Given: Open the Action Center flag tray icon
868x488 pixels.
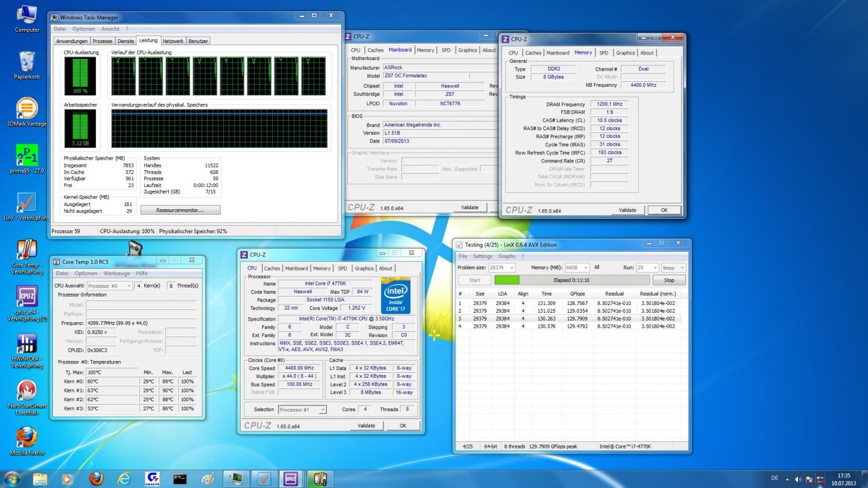Looking at the screenshot, I should click(809, 479).
